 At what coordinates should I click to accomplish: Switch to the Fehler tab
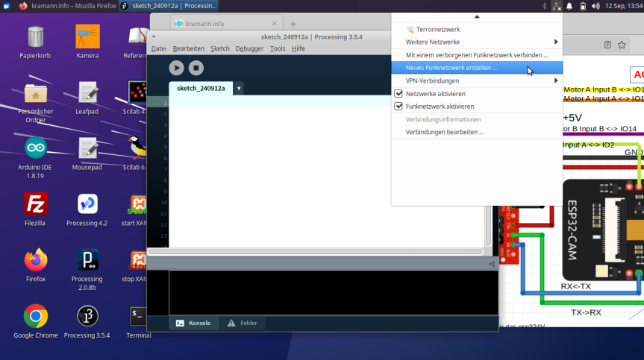(243, 323)
